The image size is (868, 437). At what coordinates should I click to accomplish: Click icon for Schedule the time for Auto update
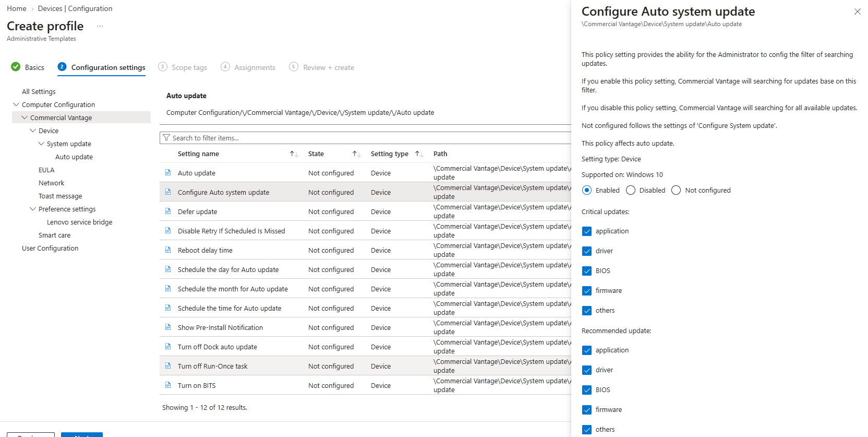coord(168,308)
